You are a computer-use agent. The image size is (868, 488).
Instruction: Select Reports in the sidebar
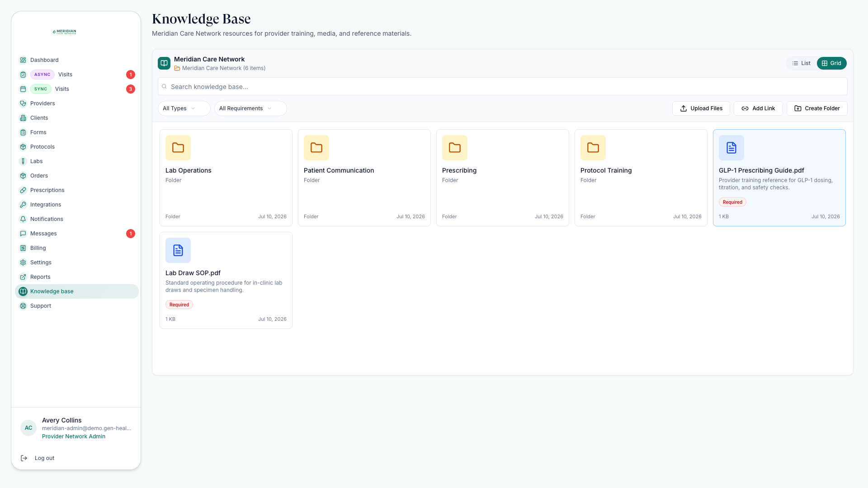coord(77,277)
